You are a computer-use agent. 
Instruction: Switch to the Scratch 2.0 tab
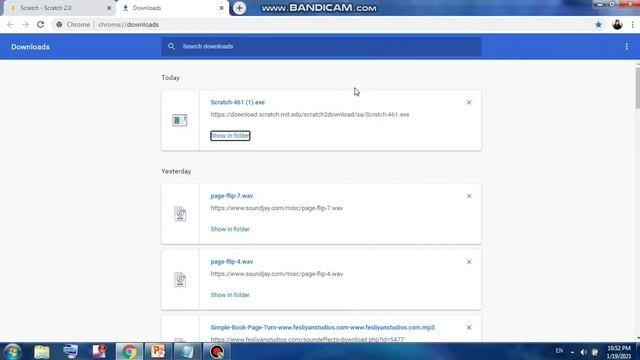59,8
